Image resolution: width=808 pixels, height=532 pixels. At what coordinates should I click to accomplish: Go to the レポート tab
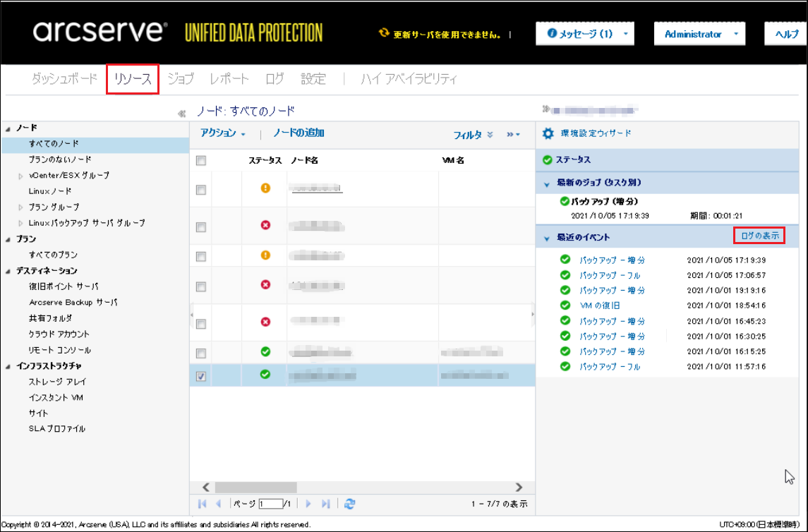[x=229, y=79]
